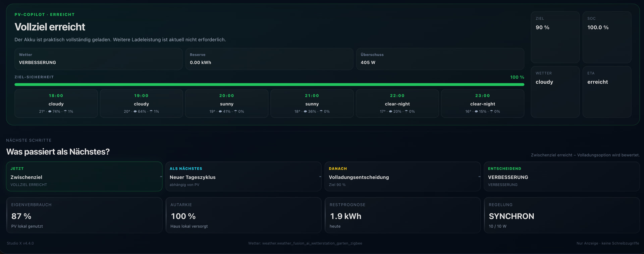Click "clear-night" under 22:00
The height and width of the screenshot is (254, 644).
click(397, 104)
